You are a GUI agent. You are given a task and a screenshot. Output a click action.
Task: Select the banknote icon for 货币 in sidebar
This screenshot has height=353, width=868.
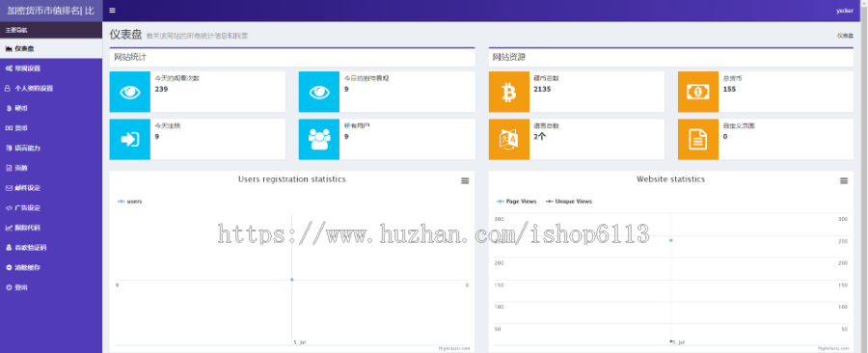[x=9, y=128]
